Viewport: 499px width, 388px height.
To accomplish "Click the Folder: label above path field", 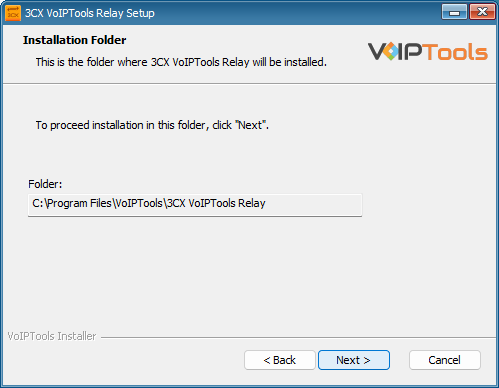I will click(45, 184).
